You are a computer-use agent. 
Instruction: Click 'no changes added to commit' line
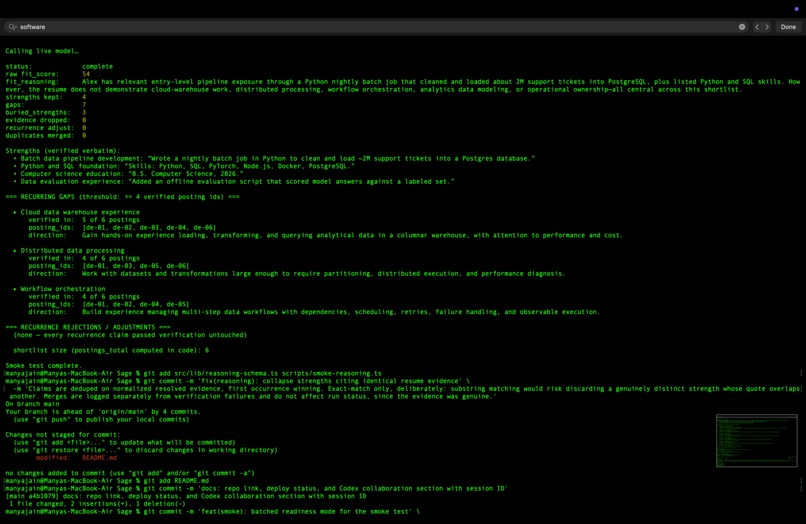click(130, 473)
